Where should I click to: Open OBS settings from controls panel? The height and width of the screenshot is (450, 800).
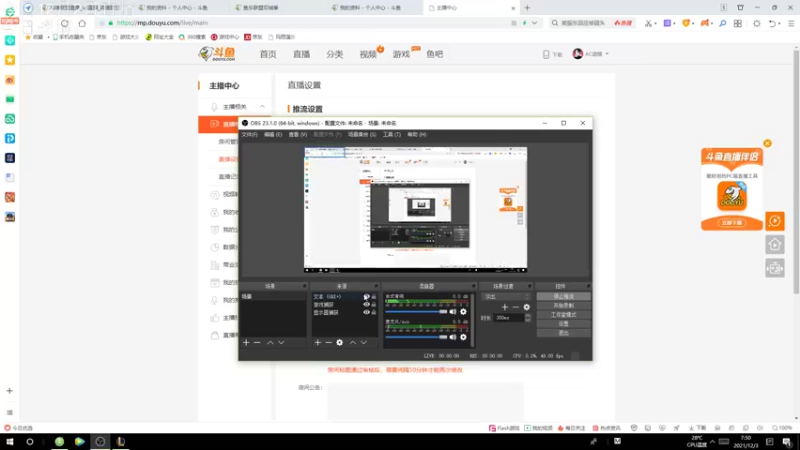563,324
